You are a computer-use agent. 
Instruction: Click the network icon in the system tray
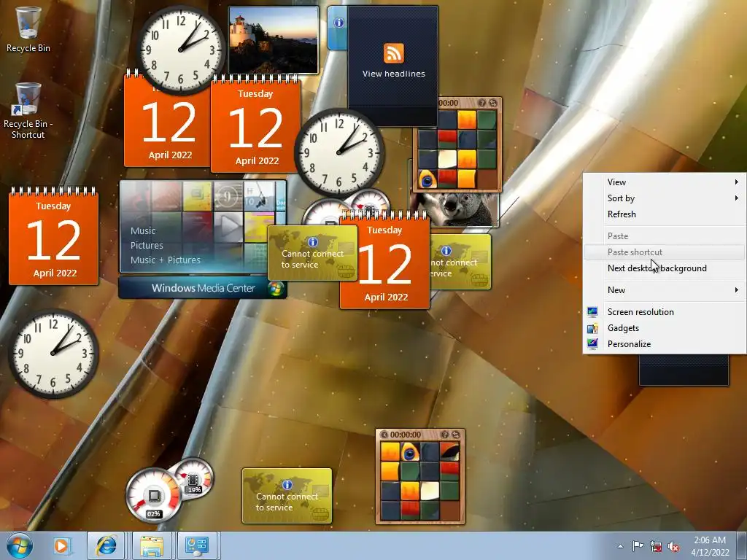pos(656,546)
